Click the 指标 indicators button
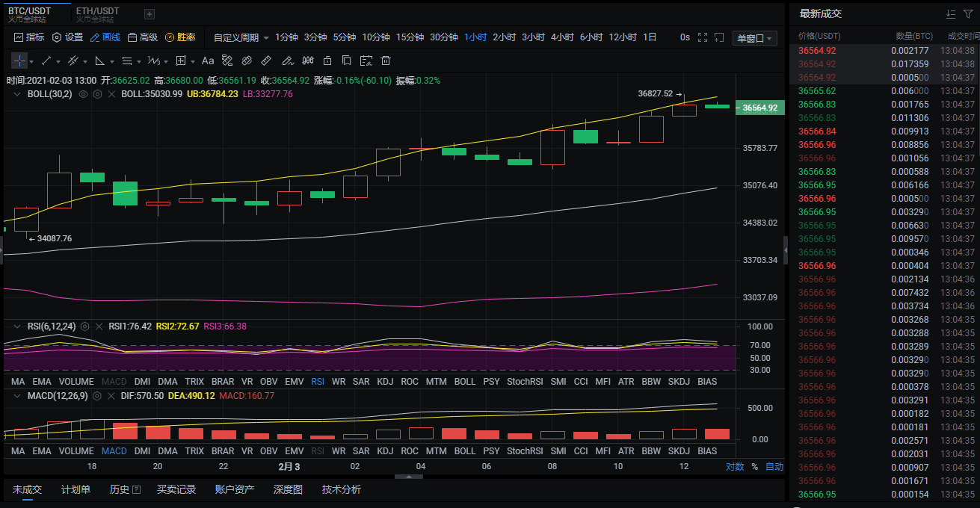Image resolution: width=980 pixels, height=508 pixels. point(29,37)
